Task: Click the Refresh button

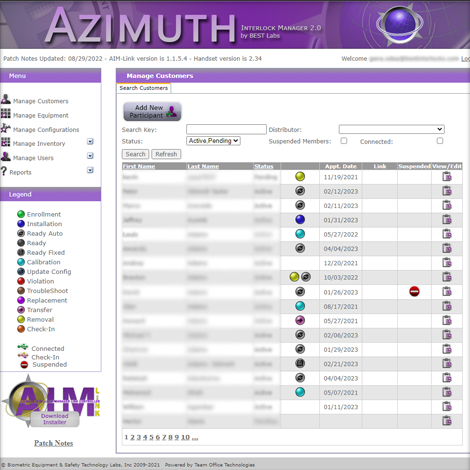Action: (x=166, y=154)
